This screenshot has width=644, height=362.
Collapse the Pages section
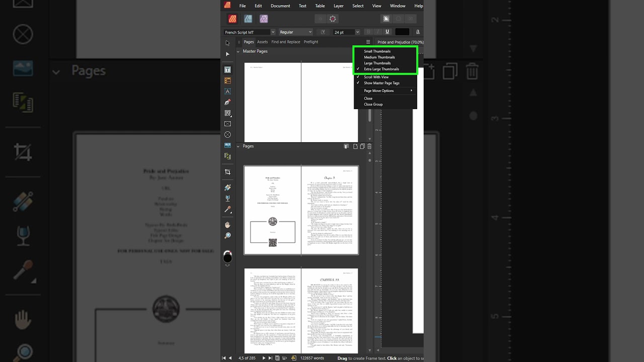point(238,146)
